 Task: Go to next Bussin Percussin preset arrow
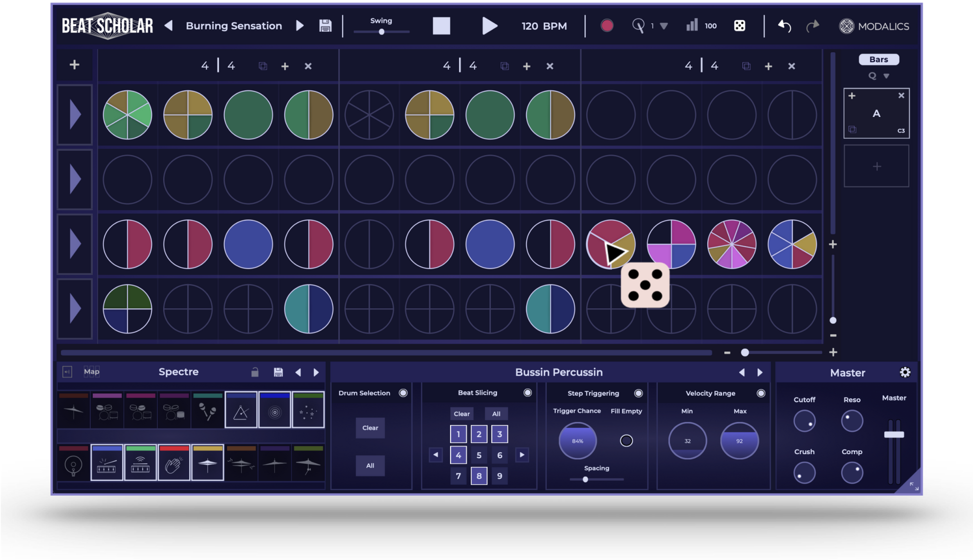click(760, 372)
